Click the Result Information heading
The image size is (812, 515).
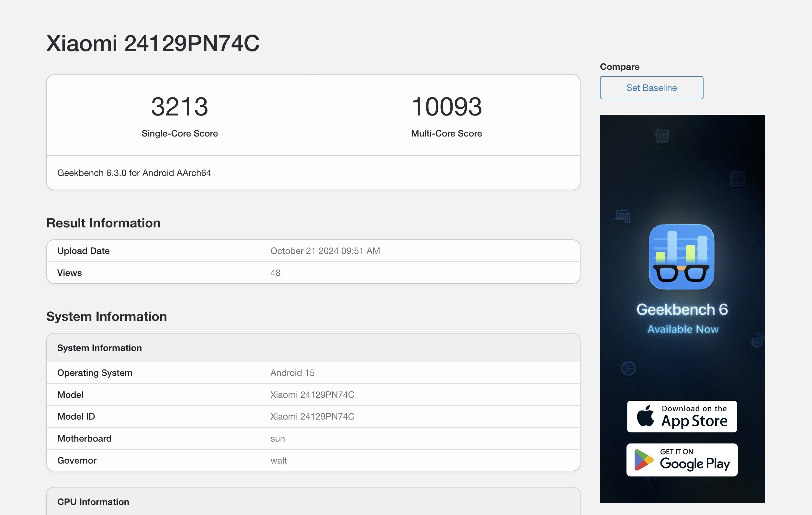103,223
